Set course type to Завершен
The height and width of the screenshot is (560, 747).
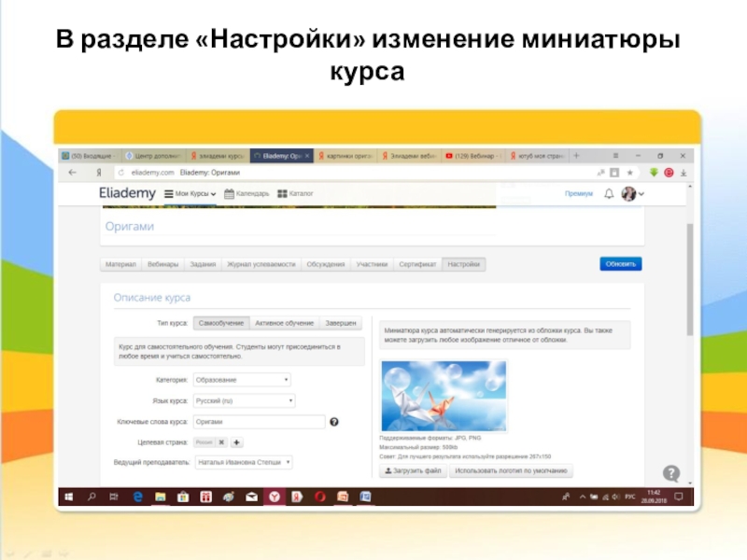(x=340, y=323)
